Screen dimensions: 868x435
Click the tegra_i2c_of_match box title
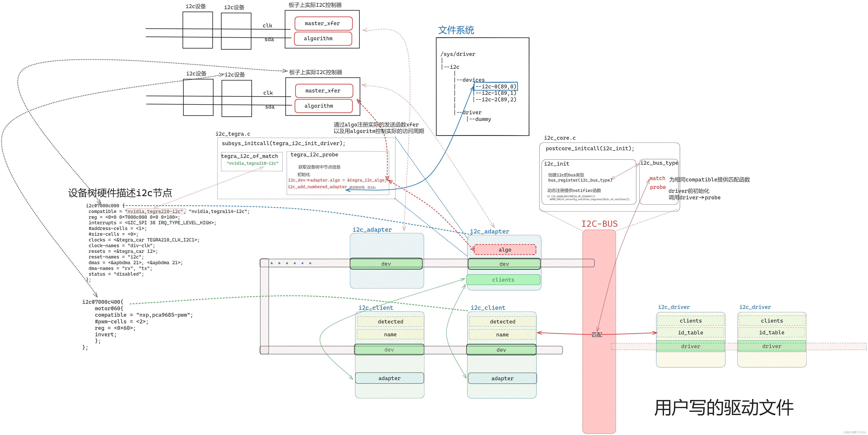249,156
